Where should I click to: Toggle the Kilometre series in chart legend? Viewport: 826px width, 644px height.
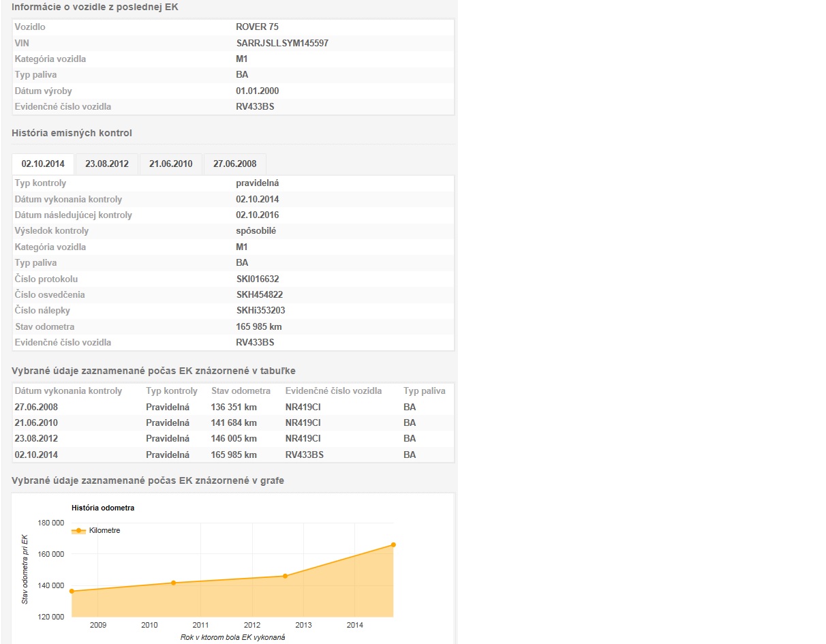coord(104,530)
